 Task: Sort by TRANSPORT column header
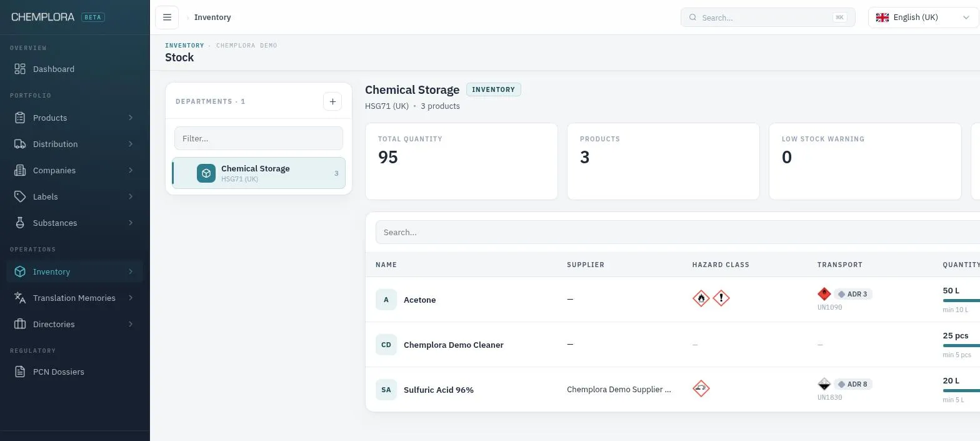coord(840,265)
